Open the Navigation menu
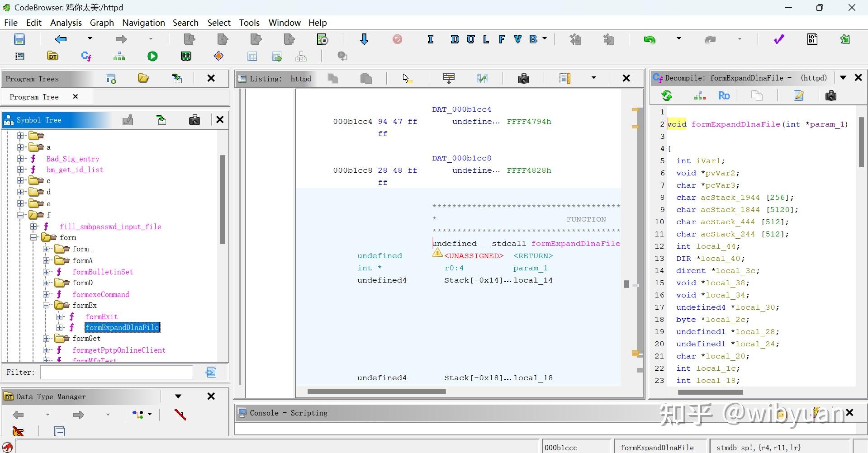The width and height of the screenshot is (868, 453). tap(143, 23)
